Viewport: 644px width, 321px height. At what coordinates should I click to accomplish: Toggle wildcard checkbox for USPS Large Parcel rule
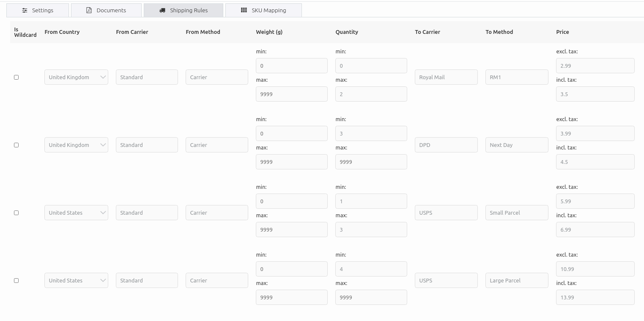16,280
